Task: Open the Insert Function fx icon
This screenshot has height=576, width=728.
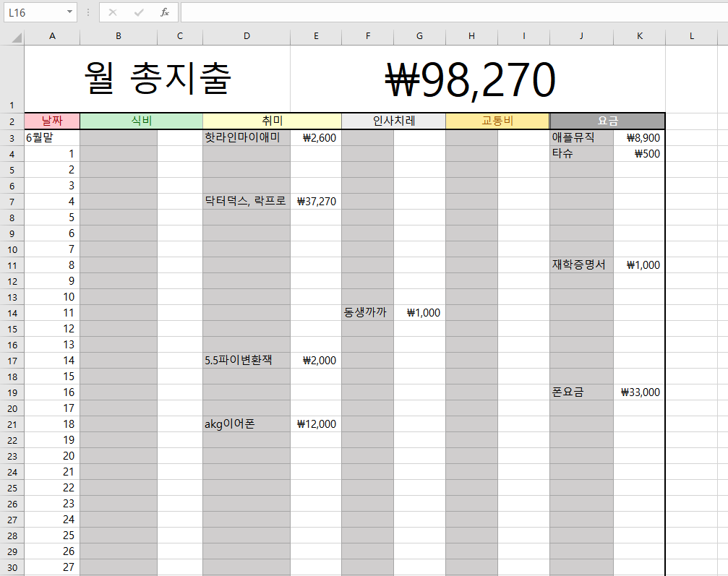Action: click(164, 12)
